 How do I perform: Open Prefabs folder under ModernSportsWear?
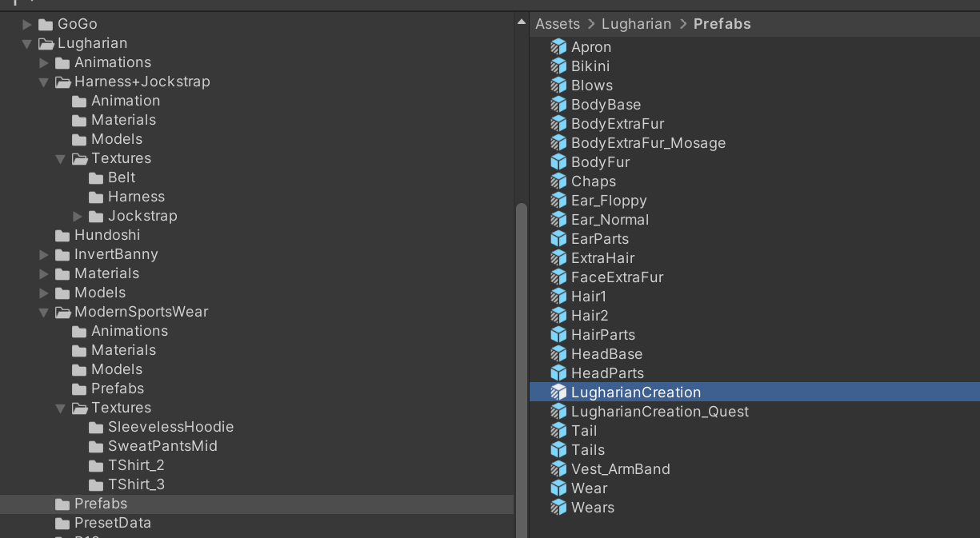click(x=117, y=389)
